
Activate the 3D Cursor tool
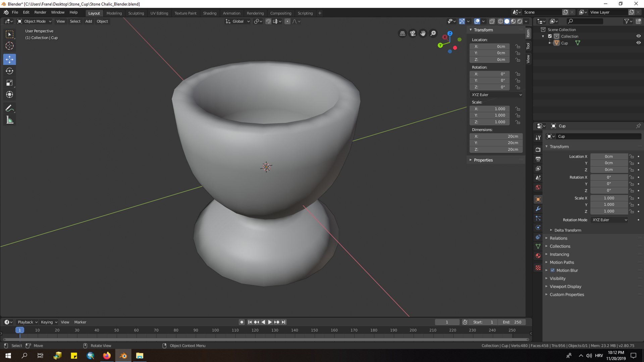(x=9, y=46)
